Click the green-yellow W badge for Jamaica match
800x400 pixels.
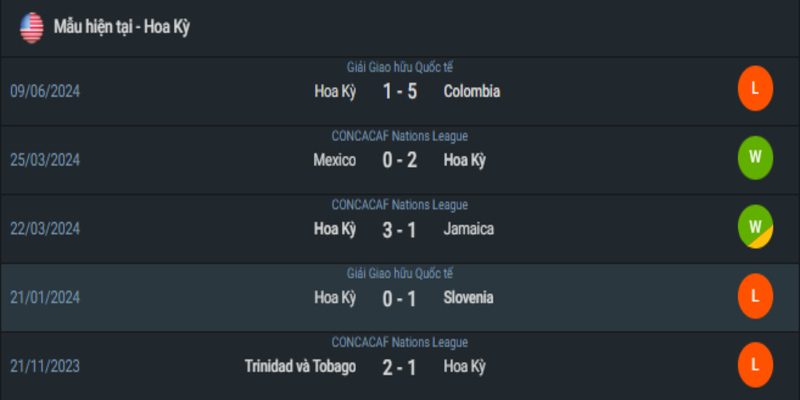755,227
